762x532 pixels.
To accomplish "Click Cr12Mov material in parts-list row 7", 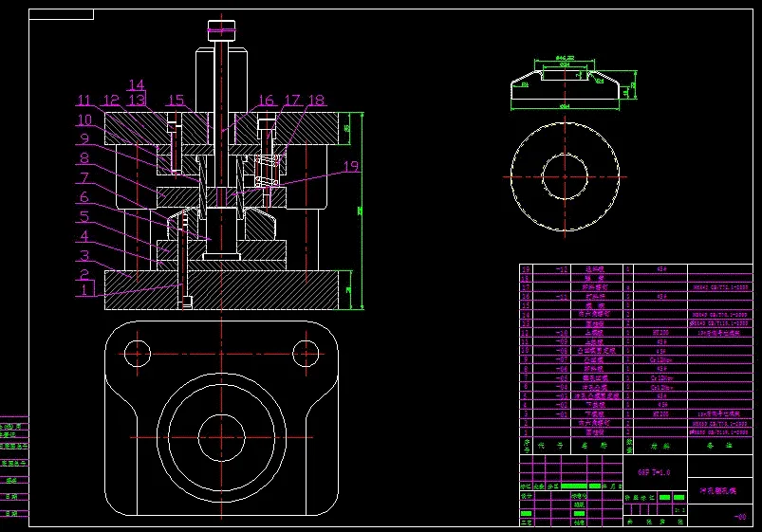I will click(660, 378).
